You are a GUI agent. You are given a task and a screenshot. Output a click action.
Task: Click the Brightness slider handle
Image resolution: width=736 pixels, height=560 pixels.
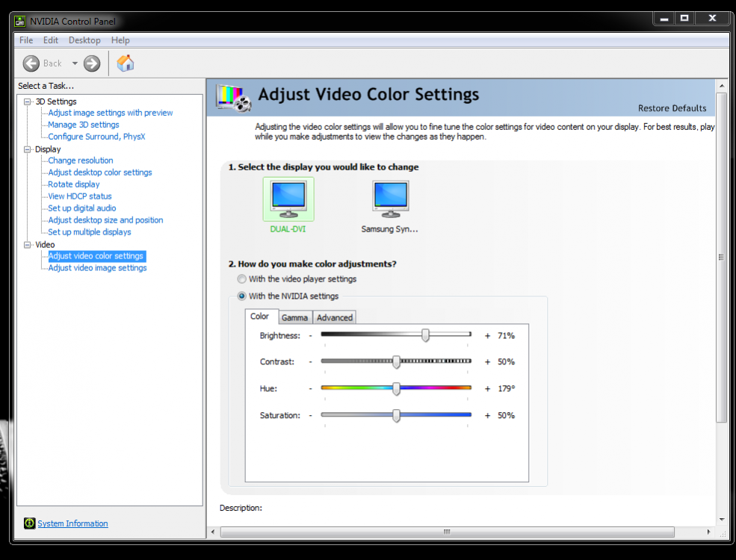(425, 335)
